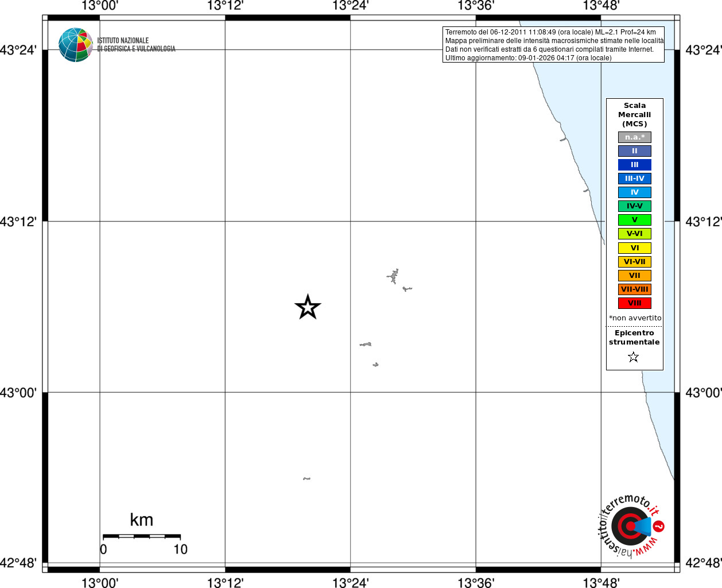Click the right 42°48' latitude label

pyautogui.click(x=704, y=563)
